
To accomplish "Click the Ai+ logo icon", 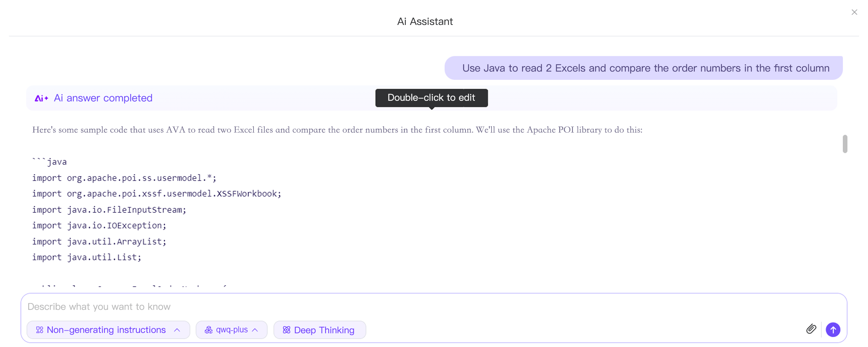I will coord(41,98).
